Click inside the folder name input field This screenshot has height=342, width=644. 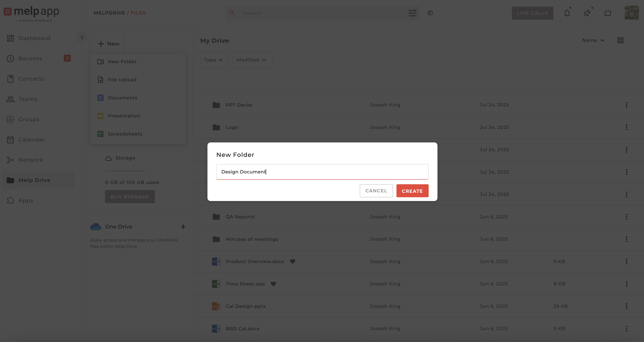[x=322, y=172]
